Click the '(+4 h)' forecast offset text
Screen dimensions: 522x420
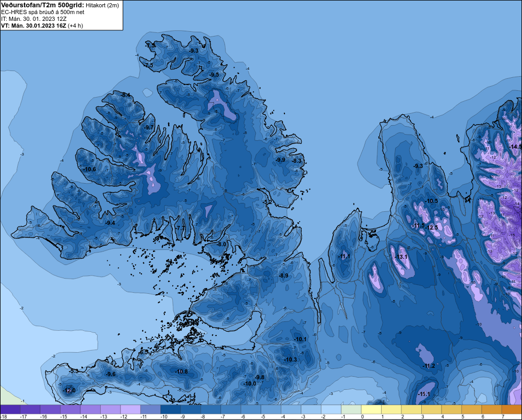pos(75,26)
